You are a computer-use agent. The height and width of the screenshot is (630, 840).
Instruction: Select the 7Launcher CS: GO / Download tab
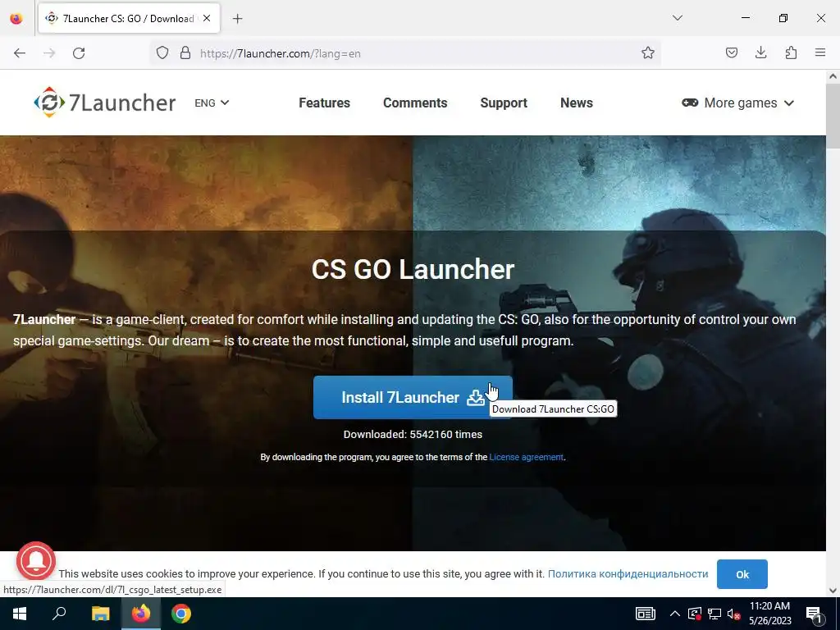click(x=129, y=19)
